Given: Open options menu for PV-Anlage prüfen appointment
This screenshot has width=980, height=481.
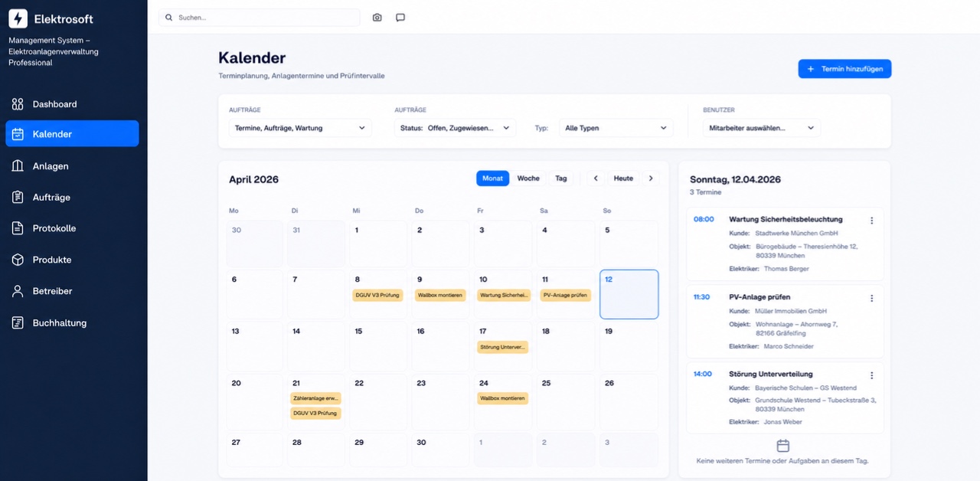Looking at the screenshot, I should (871, 298).
